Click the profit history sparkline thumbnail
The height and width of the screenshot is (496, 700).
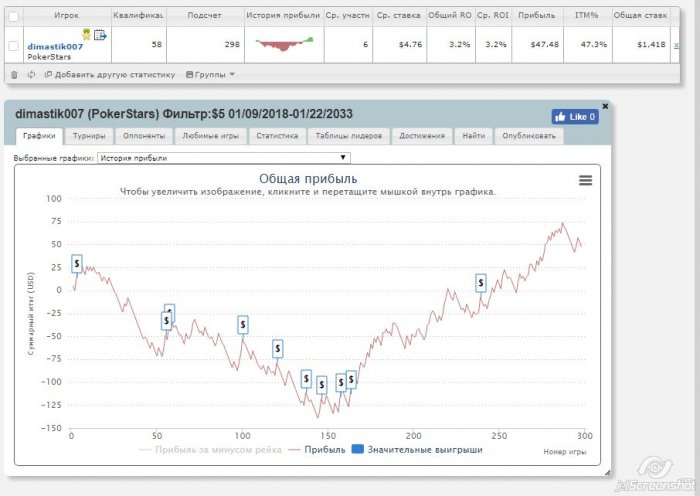(x=284, y=44)
